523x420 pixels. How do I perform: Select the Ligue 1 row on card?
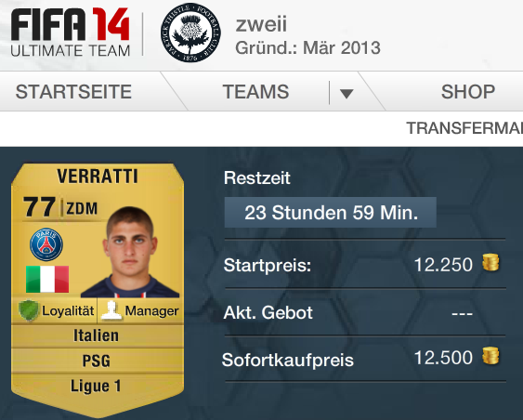click(97, 386)
